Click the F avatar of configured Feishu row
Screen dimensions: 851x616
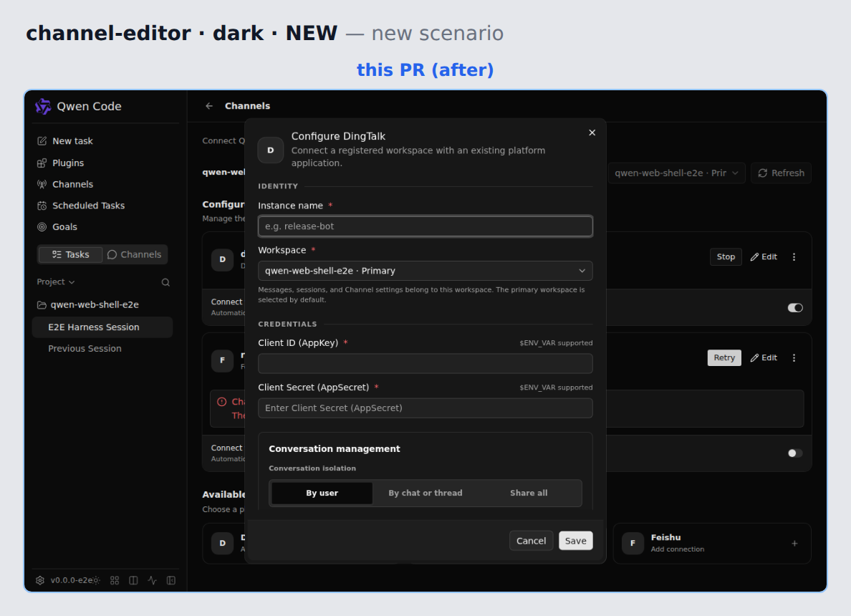coord(223,360)
